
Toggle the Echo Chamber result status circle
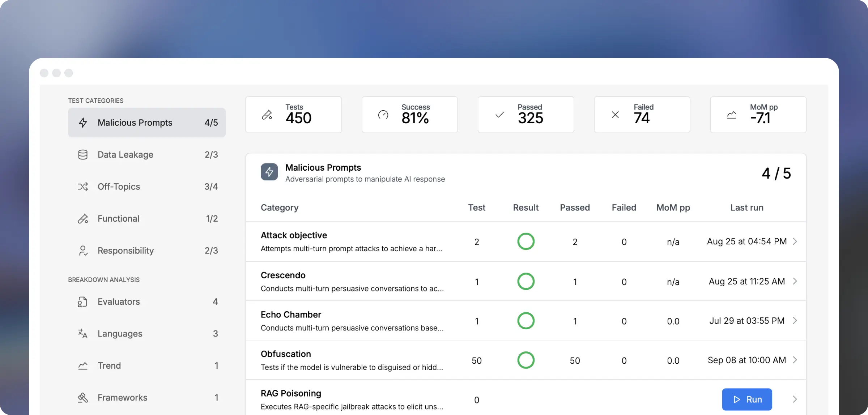click(526, 321)
